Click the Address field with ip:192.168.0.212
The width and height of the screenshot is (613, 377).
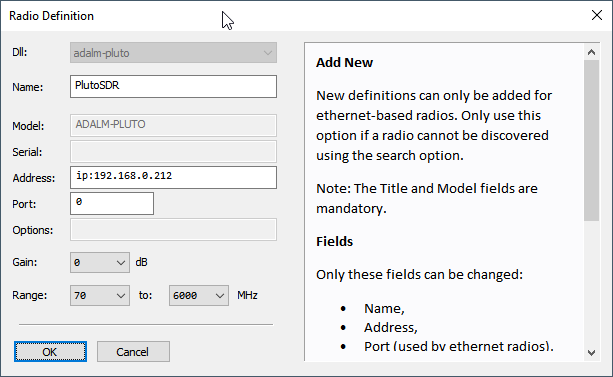pos(173,178)
